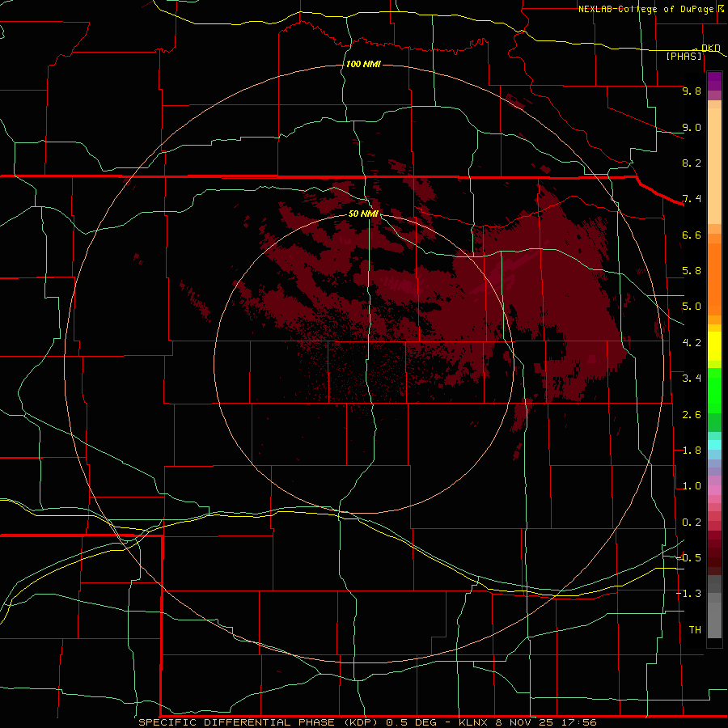Select the 4.2 value on the color scale
The height and width of the screenshot is (728, 728).
692,343
